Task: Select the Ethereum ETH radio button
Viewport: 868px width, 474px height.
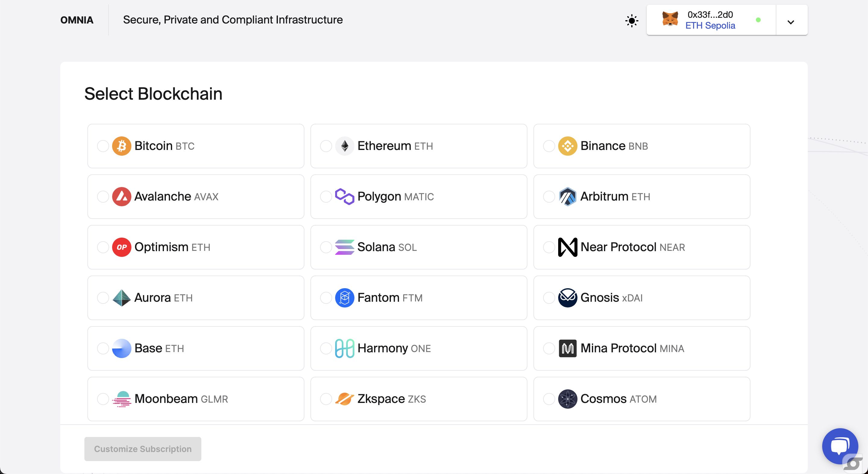Action: click(326, 146)
